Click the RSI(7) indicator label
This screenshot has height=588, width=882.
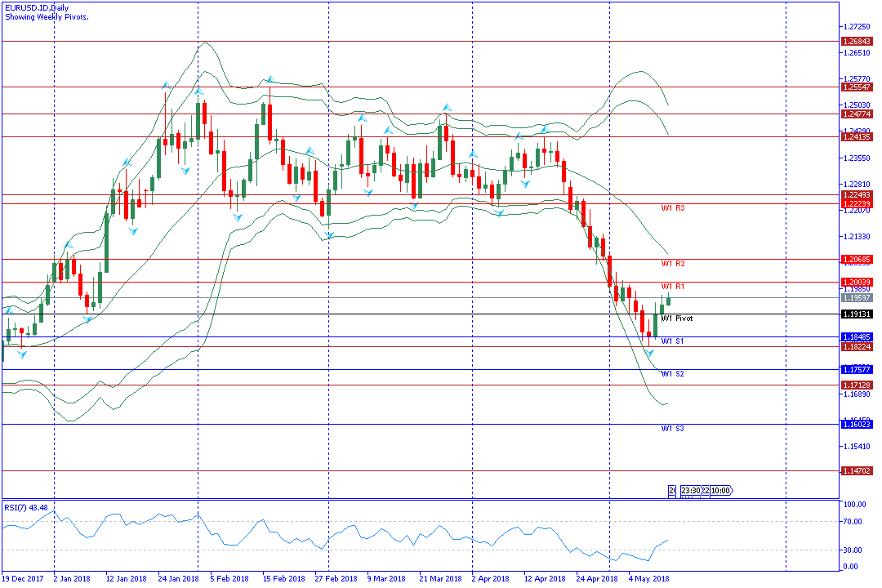25,507
